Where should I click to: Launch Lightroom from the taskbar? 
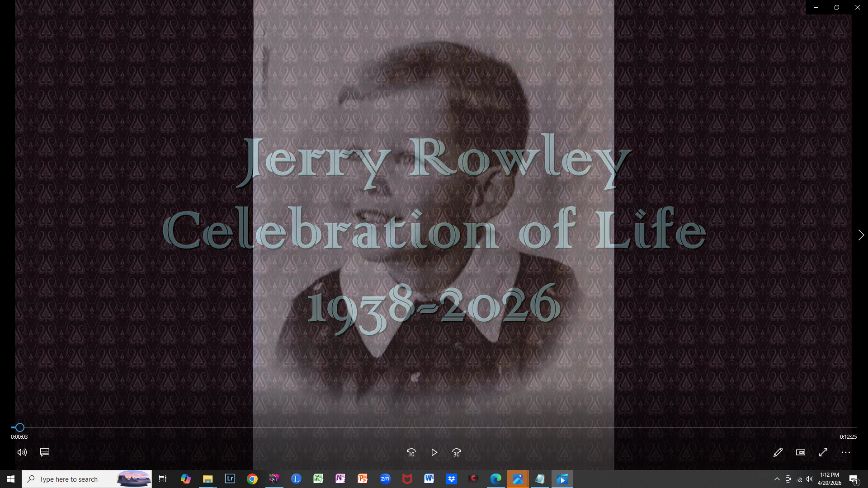[230, 479]
